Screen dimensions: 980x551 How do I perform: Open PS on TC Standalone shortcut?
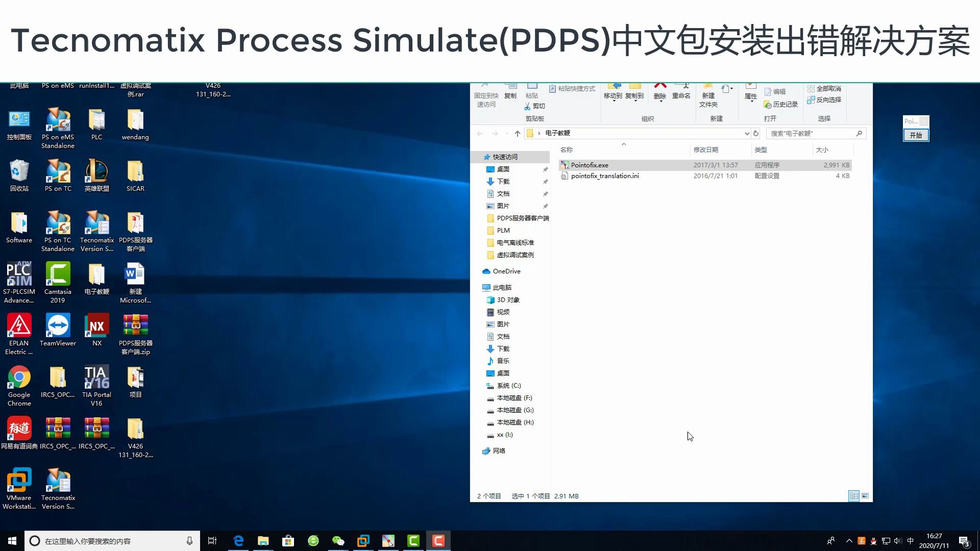(58, 232)
